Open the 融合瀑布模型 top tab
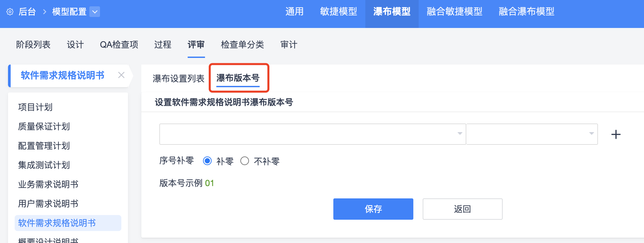Viewport: 644px width, 243px height. 526,12
